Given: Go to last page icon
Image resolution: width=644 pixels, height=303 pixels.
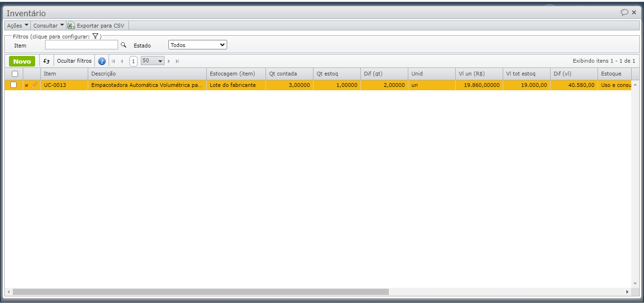Looking at the screenshot, I should coord(177,61).
